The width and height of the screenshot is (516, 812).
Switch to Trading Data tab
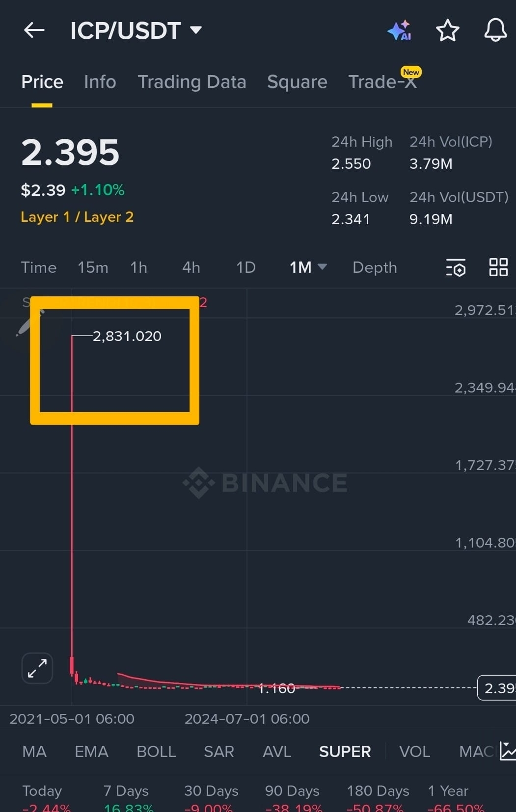click(192, 82)
